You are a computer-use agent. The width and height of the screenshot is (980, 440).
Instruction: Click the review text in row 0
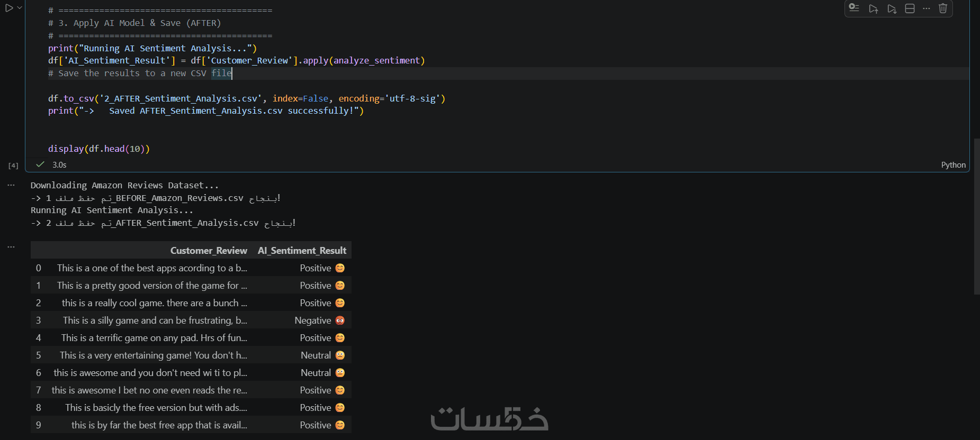pos(152,268)
